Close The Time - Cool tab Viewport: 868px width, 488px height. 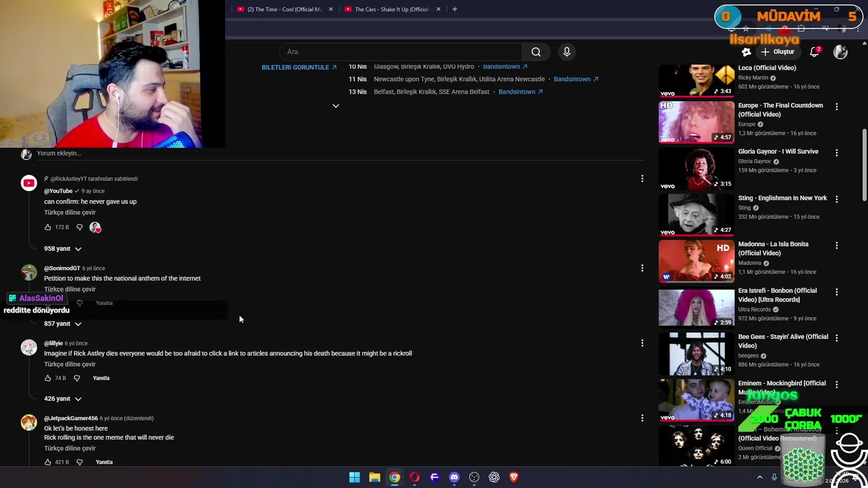coord(331,9)
